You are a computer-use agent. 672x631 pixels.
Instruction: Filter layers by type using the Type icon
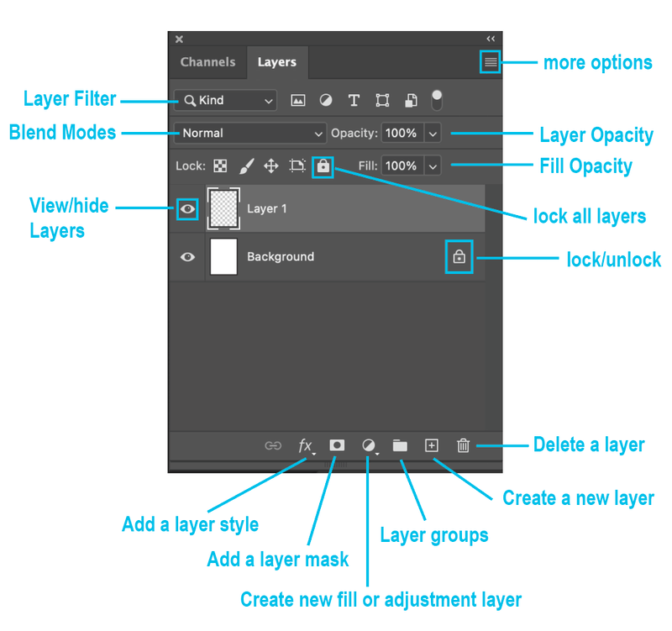pos(354,100)
